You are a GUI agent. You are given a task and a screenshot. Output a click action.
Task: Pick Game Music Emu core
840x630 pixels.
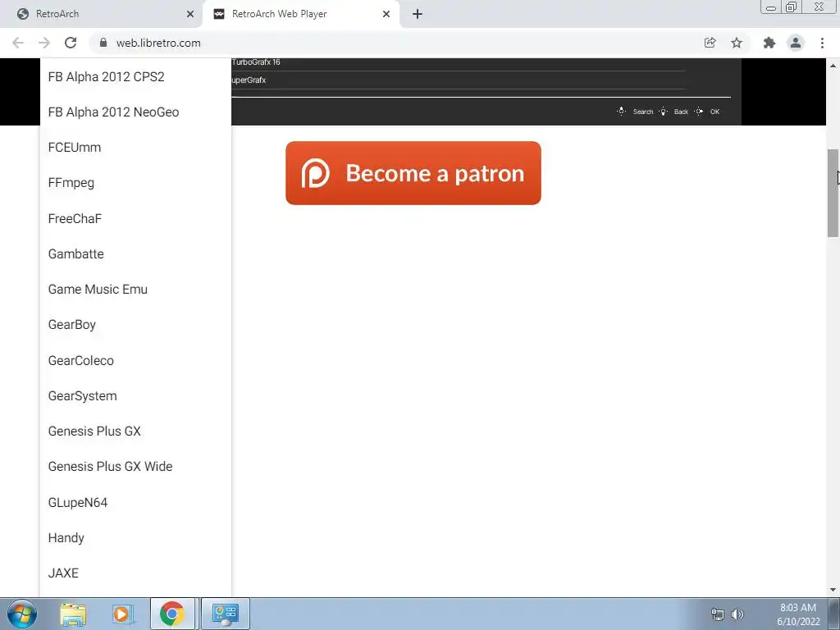tap(135, 290)
